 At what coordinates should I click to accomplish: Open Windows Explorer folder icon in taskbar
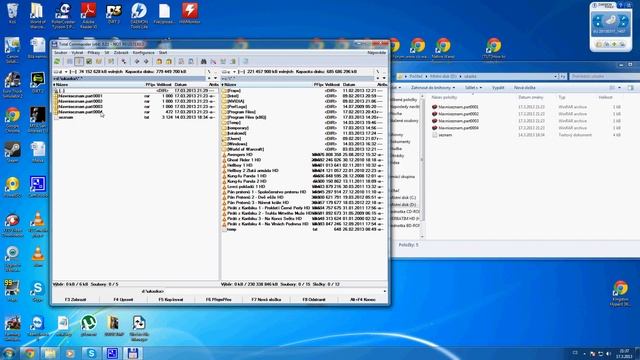pos(50,353)
